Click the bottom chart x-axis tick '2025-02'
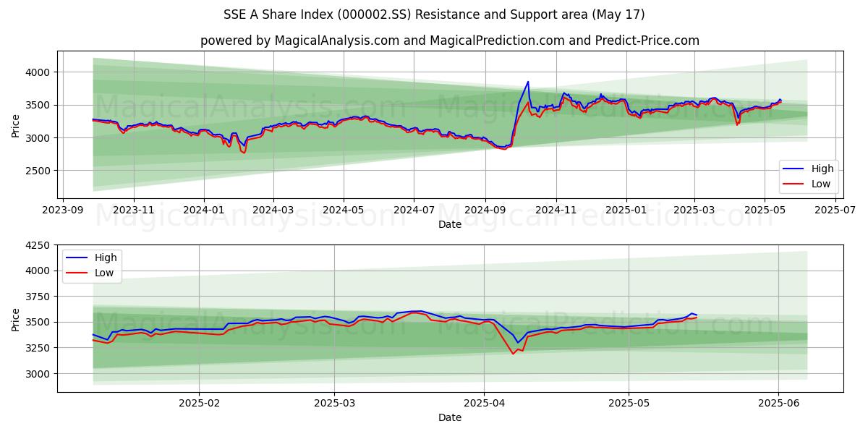The height and width of the screenshot is (434, 868). [x=199, y=404]
